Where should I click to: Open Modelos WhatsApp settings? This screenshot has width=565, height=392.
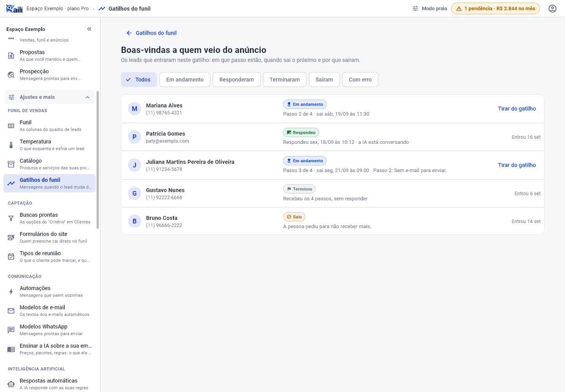[49, 330]
